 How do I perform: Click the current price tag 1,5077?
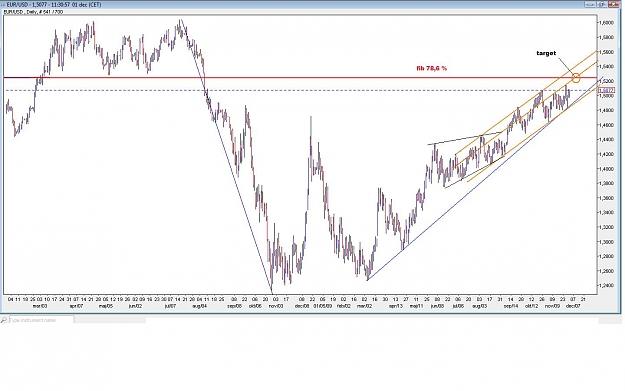607,90
